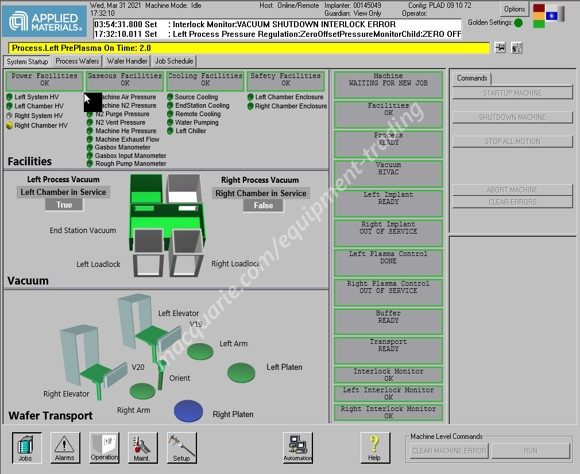The width and height of the screenshot is (580, 474).
Task: Open the Help question mark icon
Action: (x=375, y=448)
